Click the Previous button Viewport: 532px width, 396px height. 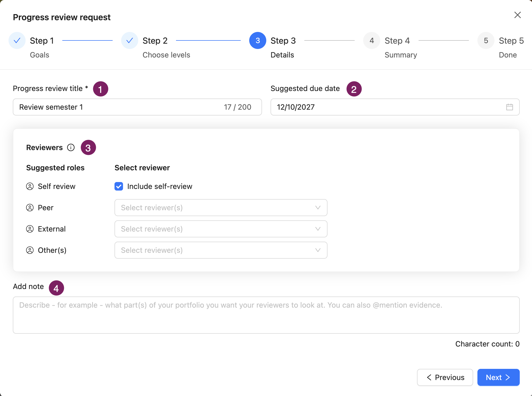445,377
